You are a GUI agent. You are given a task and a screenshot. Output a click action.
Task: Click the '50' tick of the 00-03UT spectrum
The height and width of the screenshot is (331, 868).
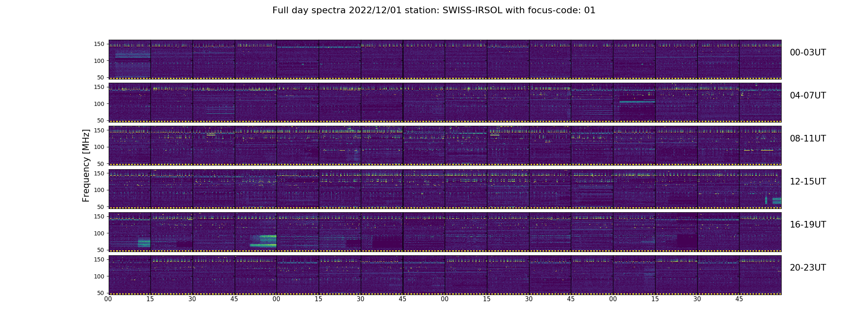(x=101, y=77)
